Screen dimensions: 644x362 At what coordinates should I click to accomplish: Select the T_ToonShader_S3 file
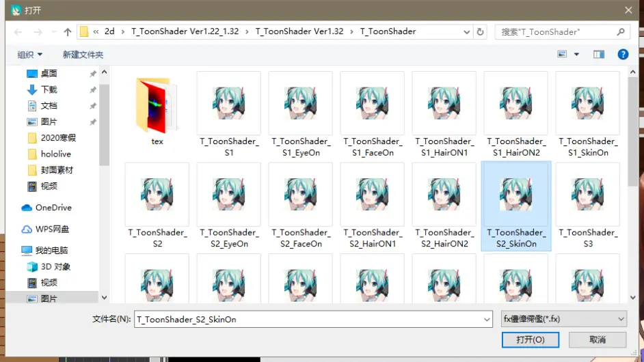point(588,206)
